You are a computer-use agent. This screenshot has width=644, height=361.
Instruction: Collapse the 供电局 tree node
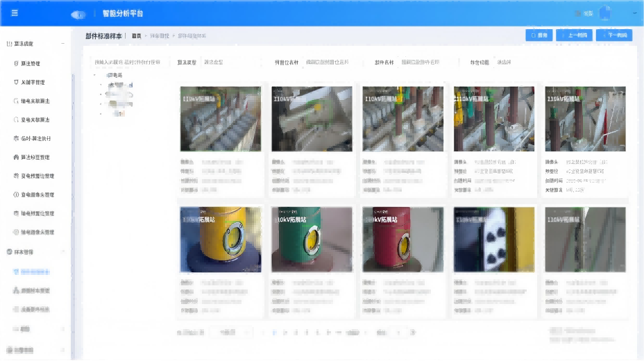[94, 75]
